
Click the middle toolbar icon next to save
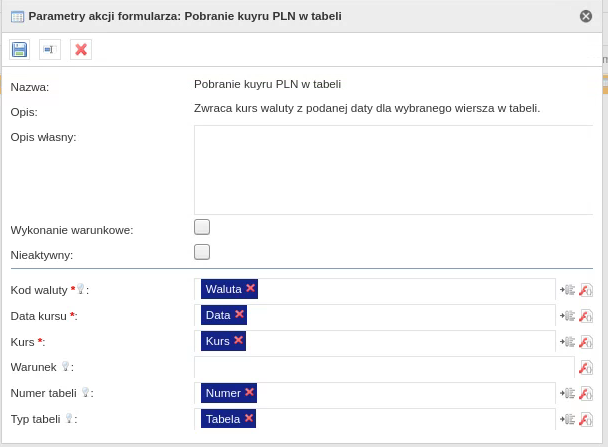point(50,49)
